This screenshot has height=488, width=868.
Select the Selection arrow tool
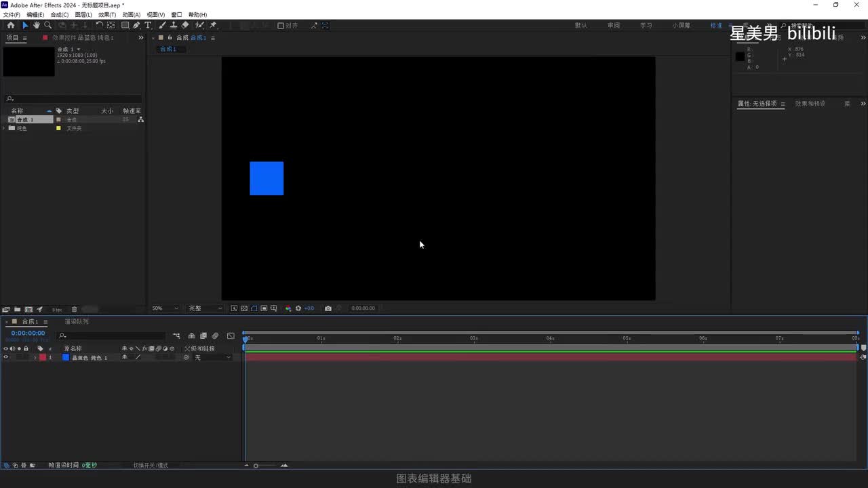tap(25, 25)
